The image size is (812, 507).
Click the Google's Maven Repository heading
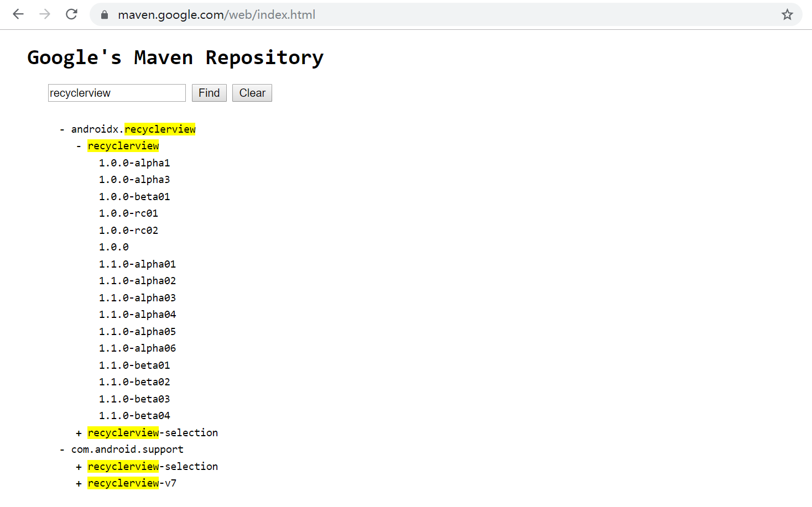pyautogui.click(x=175, y=58)
